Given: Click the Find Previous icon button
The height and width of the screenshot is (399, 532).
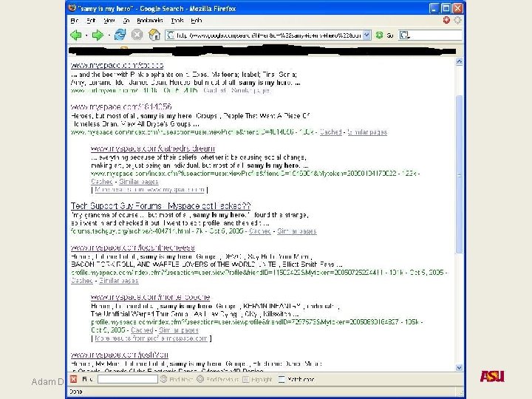Looking at the screenshot, I should tap(200, 379).
